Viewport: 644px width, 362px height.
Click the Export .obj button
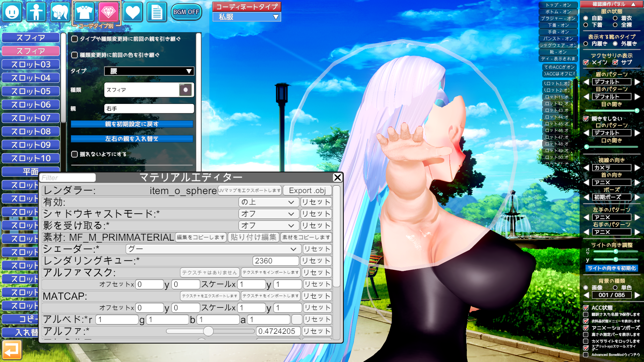[307, 191]
